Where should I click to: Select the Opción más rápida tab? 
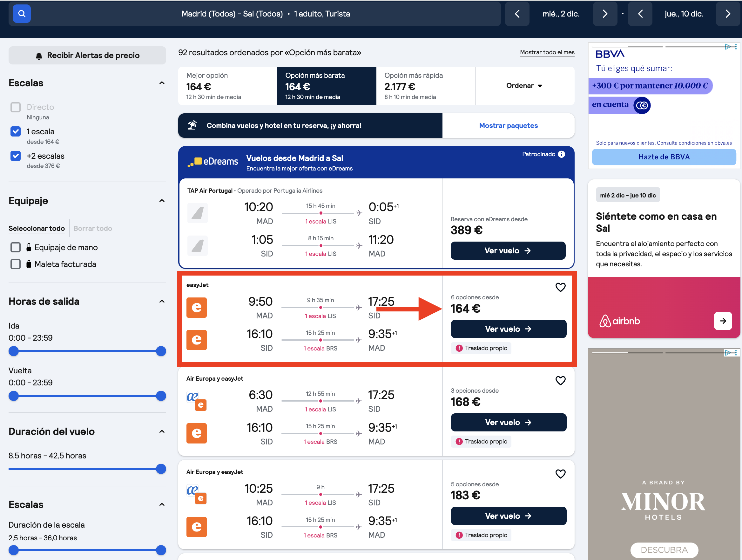pyautogui.click(x=426, y=86)
